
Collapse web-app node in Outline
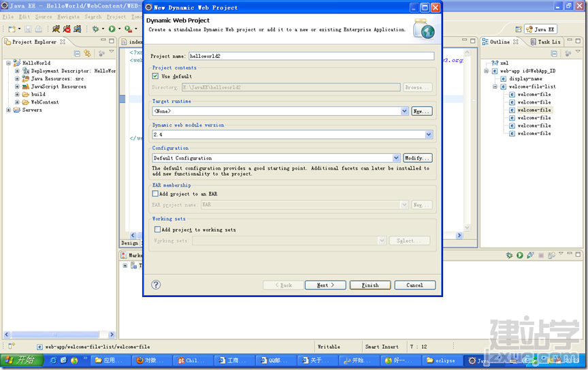(x=486, y=71)
